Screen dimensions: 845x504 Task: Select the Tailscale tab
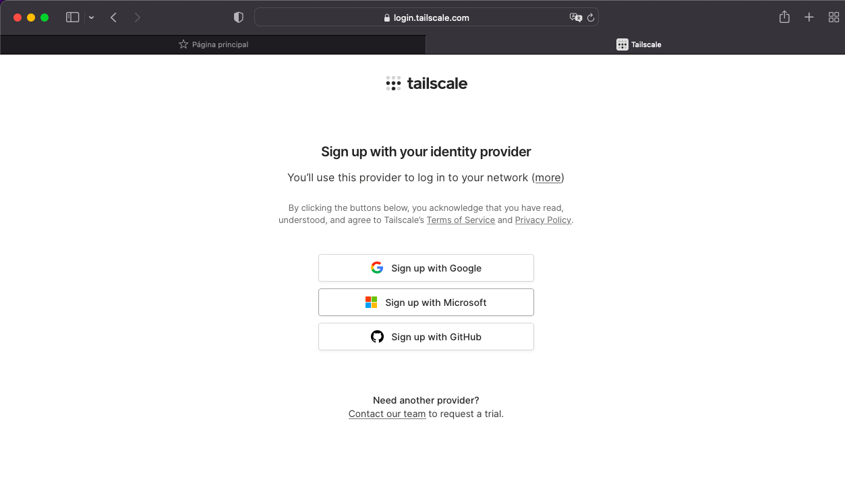pos(638,44)
